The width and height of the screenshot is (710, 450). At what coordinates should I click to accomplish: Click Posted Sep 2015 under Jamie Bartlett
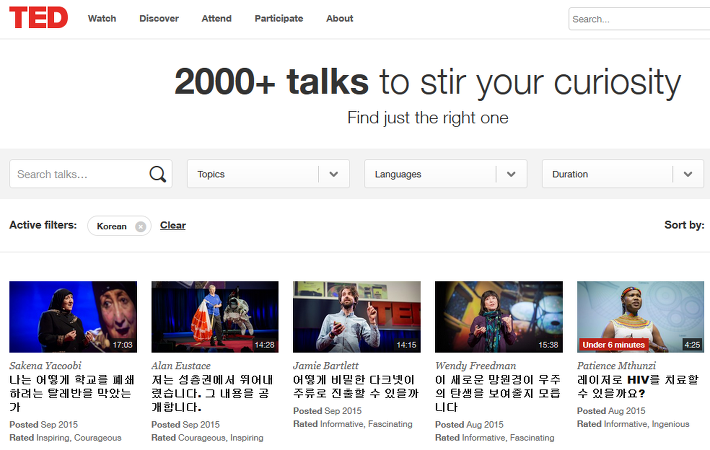327,411
